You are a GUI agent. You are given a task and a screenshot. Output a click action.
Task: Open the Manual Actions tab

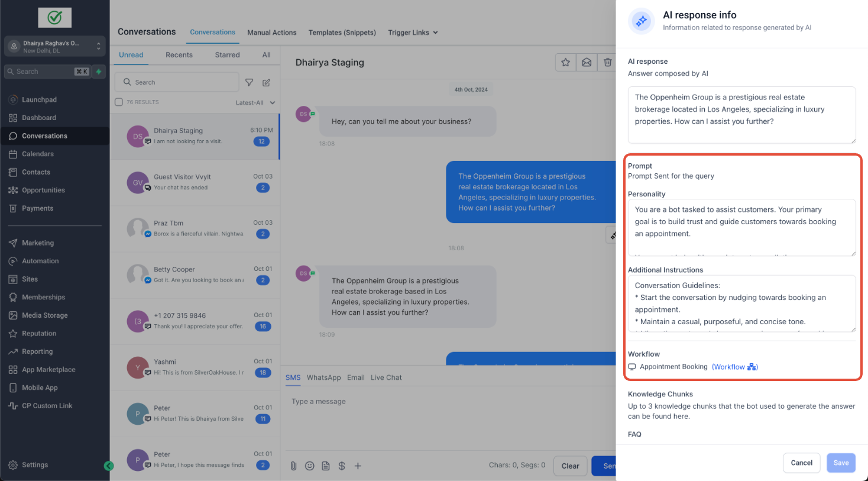[x=272, y=33]
